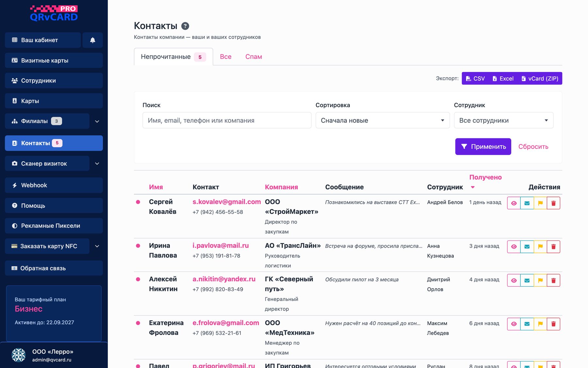View contact Сергей Ковалёв with eye icon
This screenshot has width=588, height=368.
pos(514,203)
